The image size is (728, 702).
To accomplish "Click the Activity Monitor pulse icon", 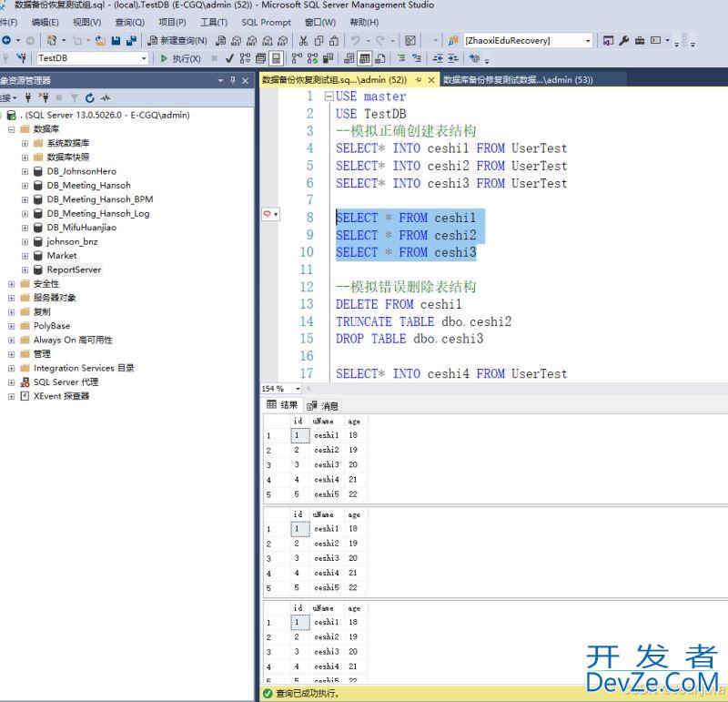I will (106, 98).
